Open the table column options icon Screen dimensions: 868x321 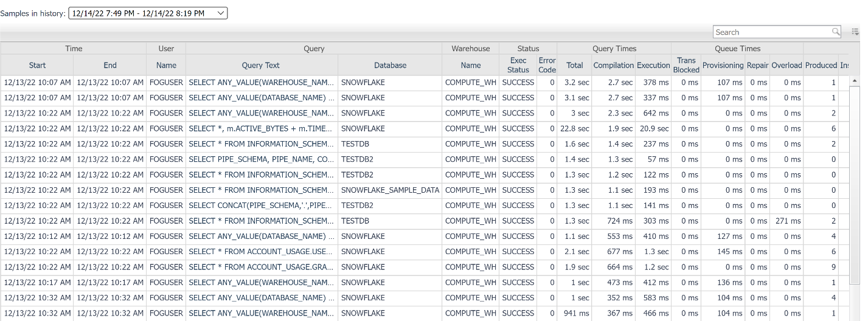tap(855, 32)
